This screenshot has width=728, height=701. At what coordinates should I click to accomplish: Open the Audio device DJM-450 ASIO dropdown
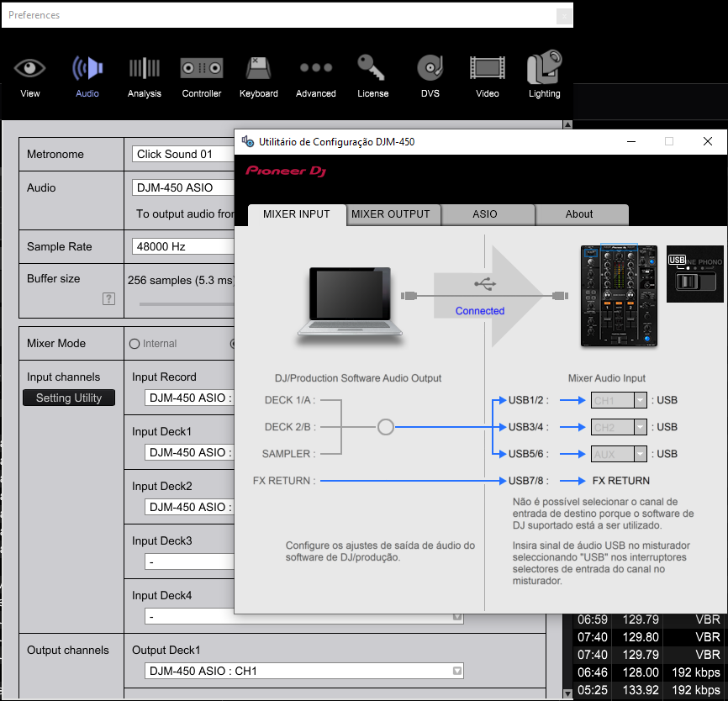(183, 187)
